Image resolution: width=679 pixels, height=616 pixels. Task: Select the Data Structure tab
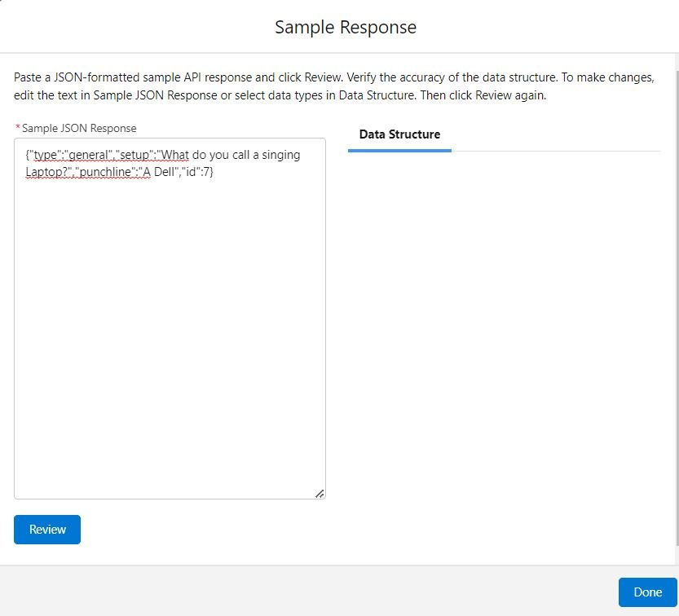click(x=399, y=134)
